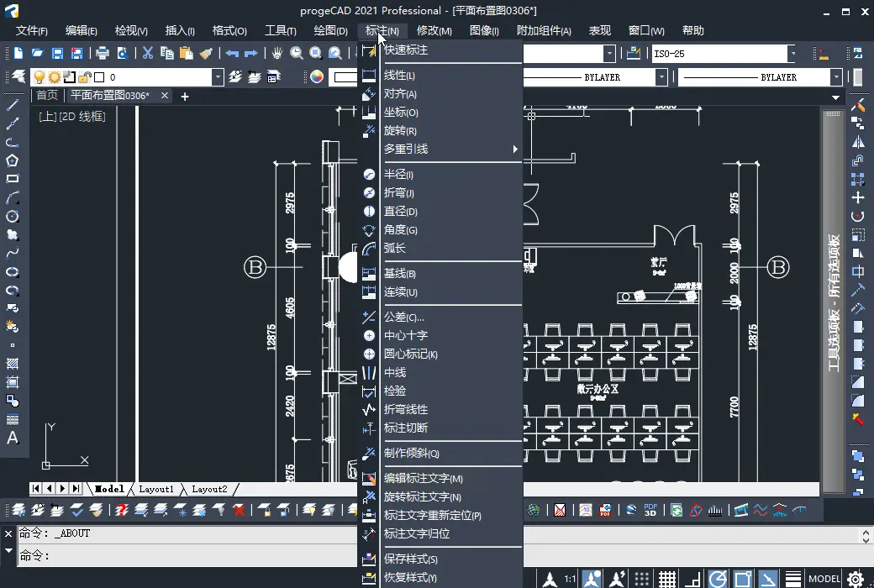Switch to the Layout1 tab
Screen dimensions: 874x588
156,489
